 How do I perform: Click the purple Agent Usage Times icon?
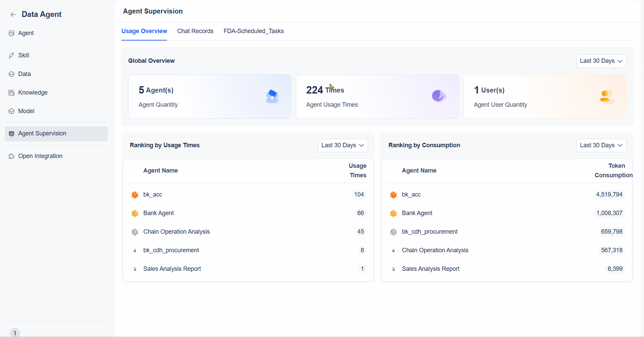click(439, 96)
